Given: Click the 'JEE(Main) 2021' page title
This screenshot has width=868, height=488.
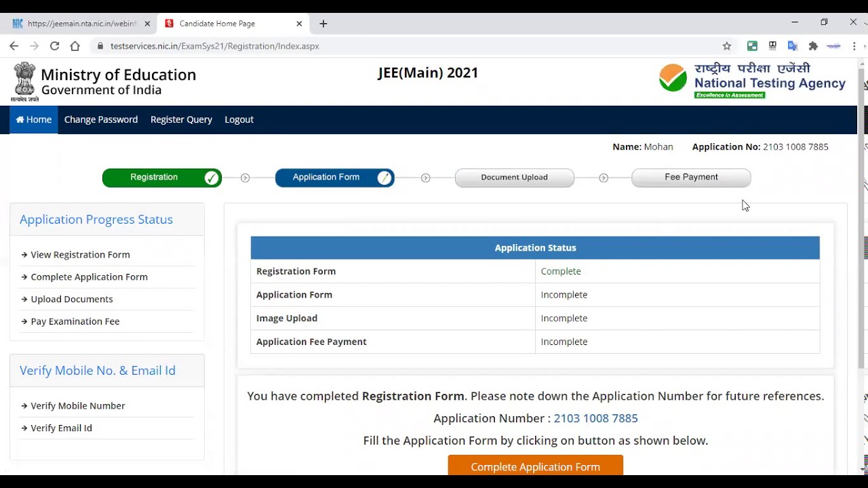Looking at the screenshot, I should click(x=428, y=73).
